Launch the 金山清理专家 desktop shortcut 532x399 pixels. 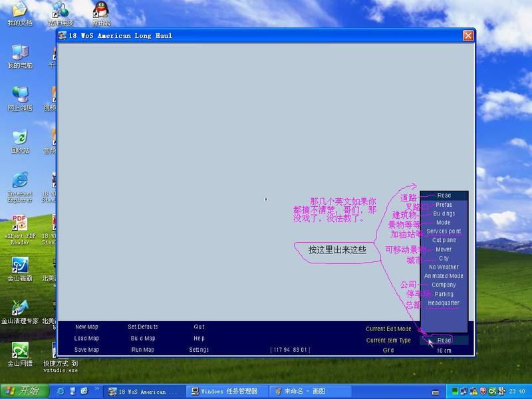point(20,312)
